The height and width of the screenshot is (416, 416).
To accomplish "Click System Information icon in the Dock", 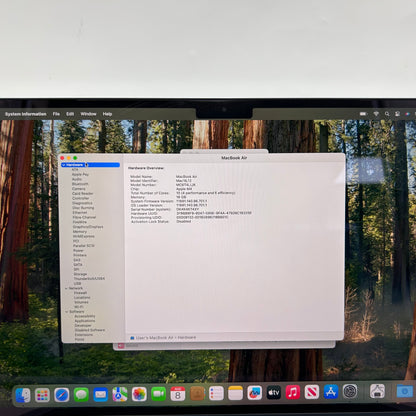I will pos(377,391).
